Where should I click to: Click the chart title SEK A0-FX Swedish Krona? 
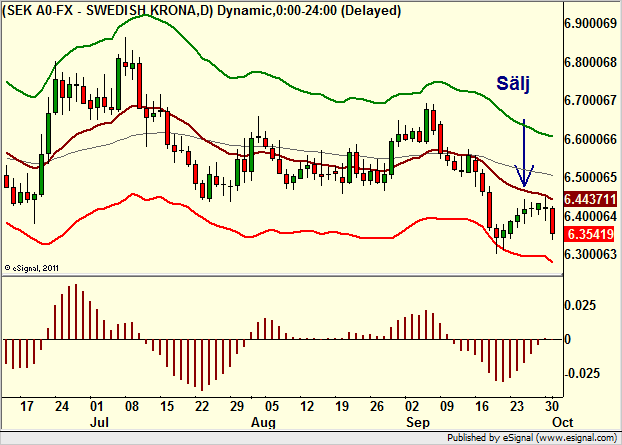202,10
